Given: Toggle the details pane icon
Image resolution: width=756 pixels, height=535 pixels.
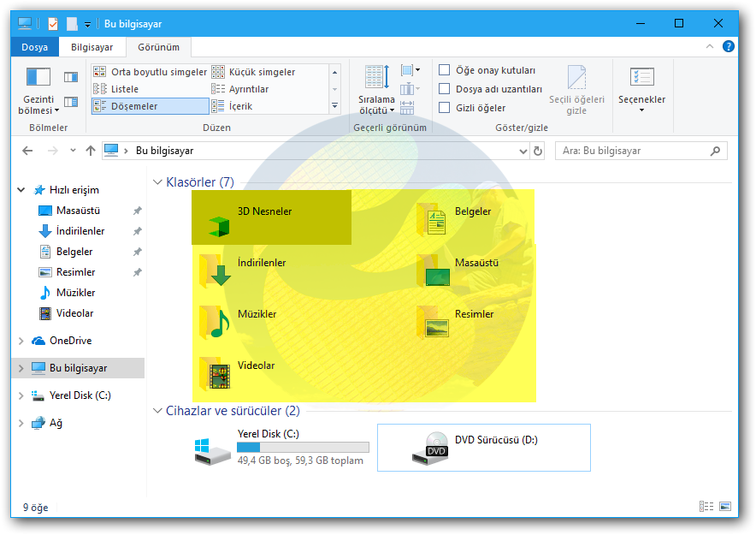Looking at the screenshot, I should (71, 102).
